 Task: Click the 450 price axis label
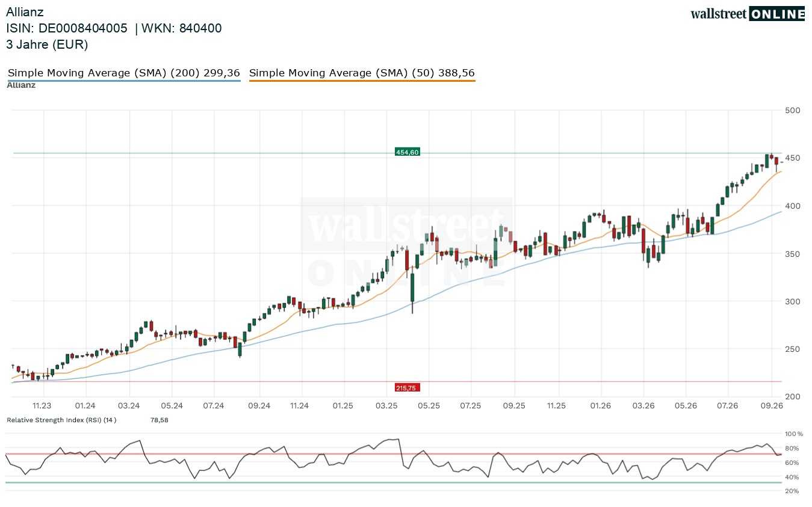(792, 158)
